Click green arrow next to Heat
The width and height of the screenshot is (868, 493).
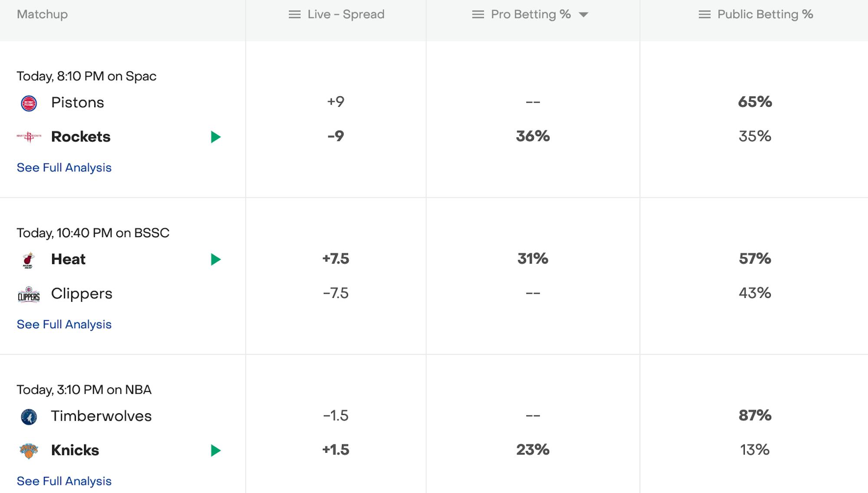point(216,259)
